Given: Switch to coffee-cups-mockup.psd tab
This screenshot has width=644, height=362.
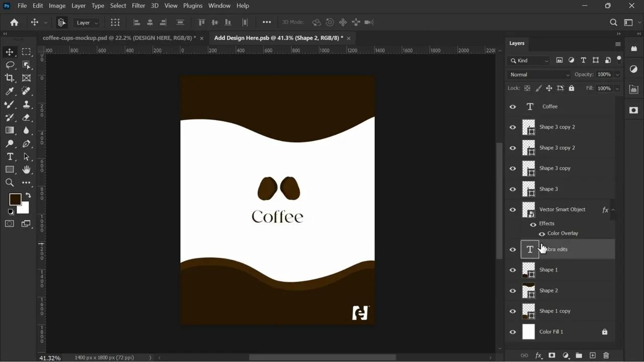Looking at the screenshot, I should pos(119,38).
